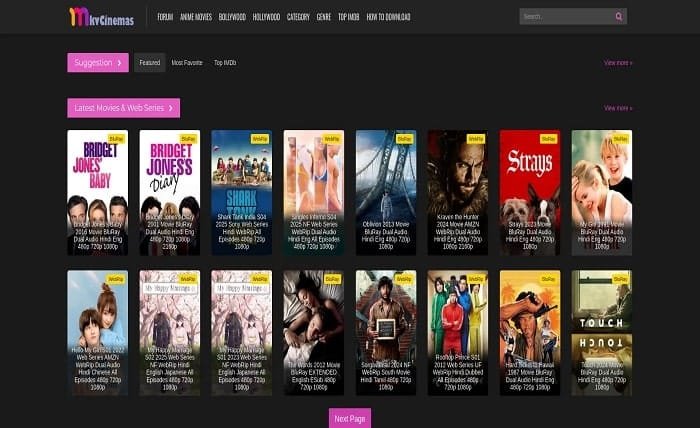Screen dimensions: 700x428
Task: Select the Featured tab
Action: (150, 62)
